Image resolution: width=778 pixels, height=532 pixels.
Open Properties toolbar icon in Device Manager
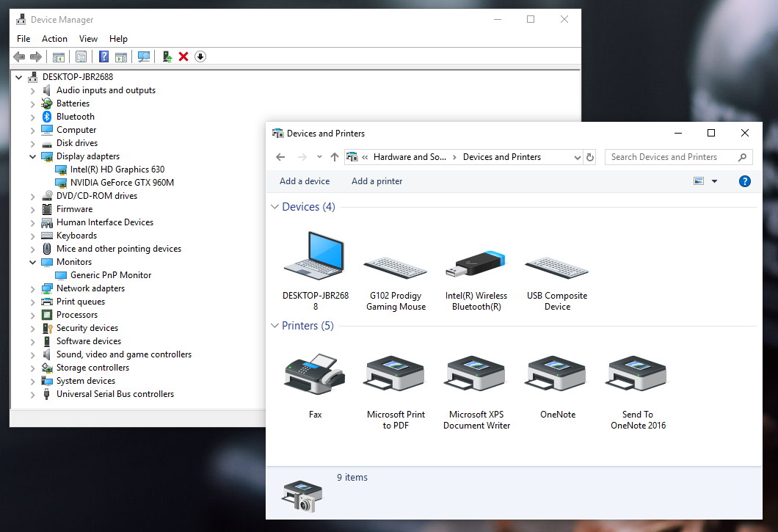[x=81, y=57]
